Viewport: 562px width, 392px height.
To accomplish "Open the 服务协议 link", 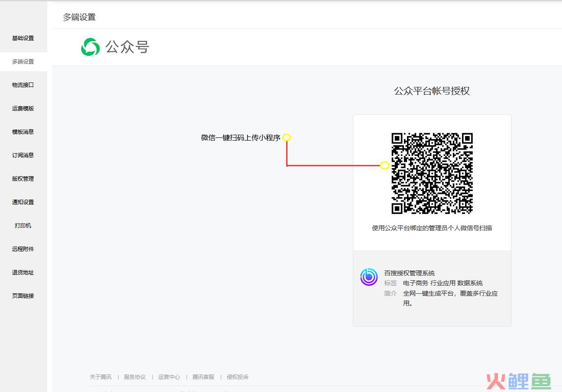I will pos(135,377).
